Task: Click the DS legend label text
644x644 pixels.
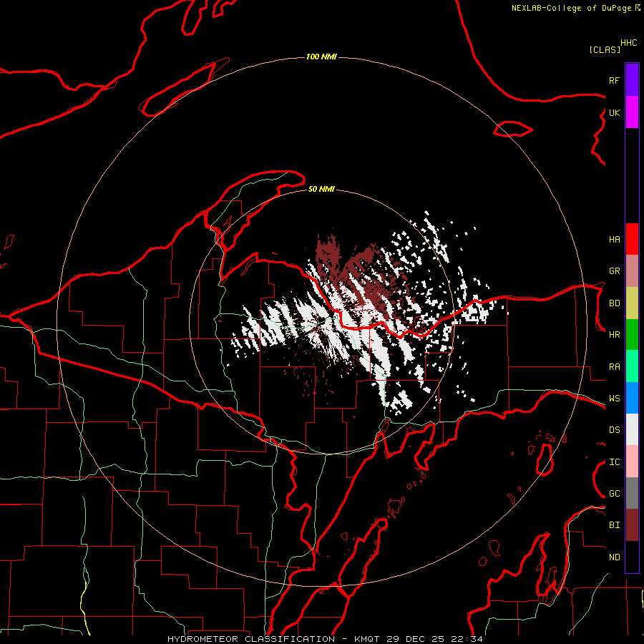Action: pyautogui.click(x=614, y=429)
